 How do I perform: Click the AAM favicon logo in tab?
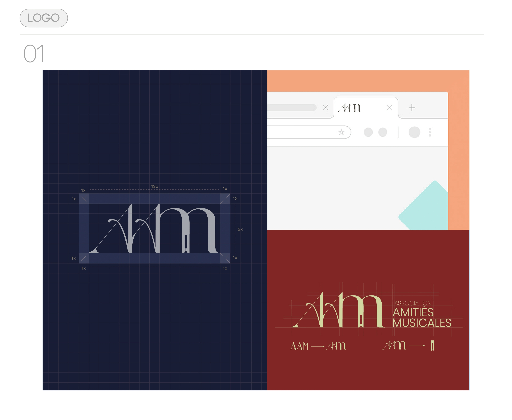[349, 107]
